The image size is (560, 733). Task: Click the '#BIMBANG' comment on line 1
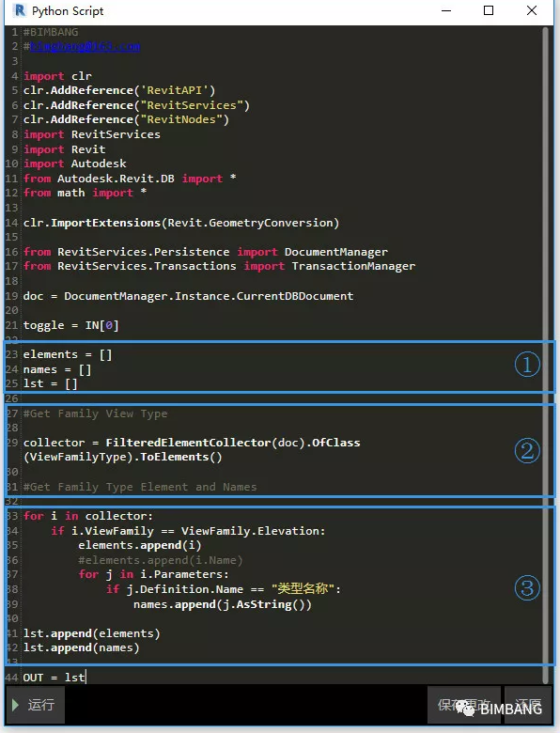(x=51, y=32)
